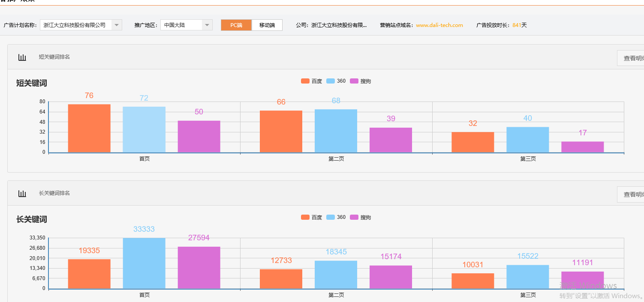Click the 360 第三页 bar valued 40
This screenshot has height=302, width=644.
527,140
